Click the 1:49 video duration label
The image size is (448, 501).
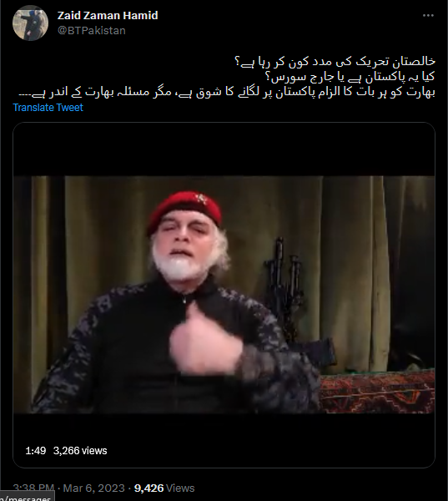[x=35, y=451]
